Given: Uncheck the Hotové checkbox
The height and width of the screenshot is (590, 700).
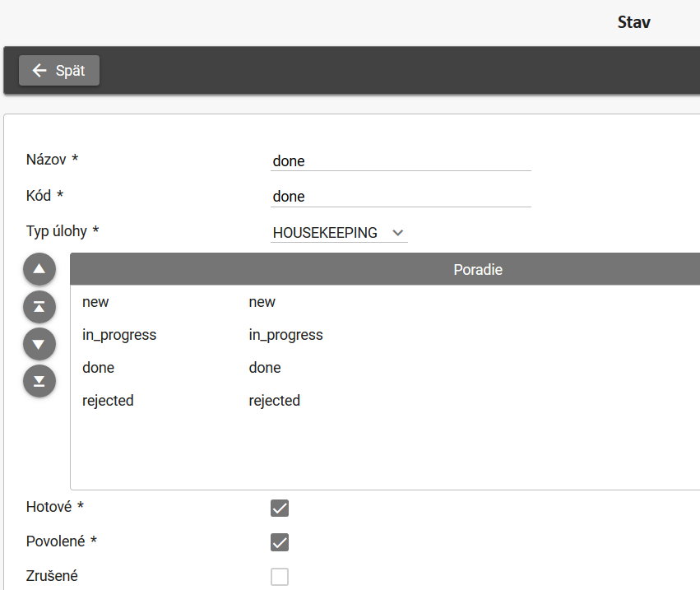Looking at the screenshot, I should [280, 508].
